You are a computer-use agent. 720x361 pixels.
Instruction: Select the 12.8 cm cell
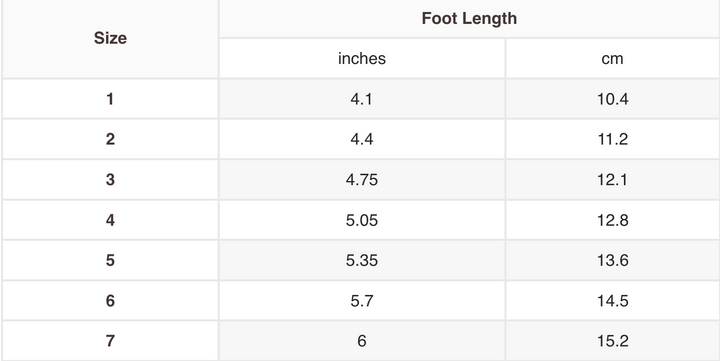point(613,220)
